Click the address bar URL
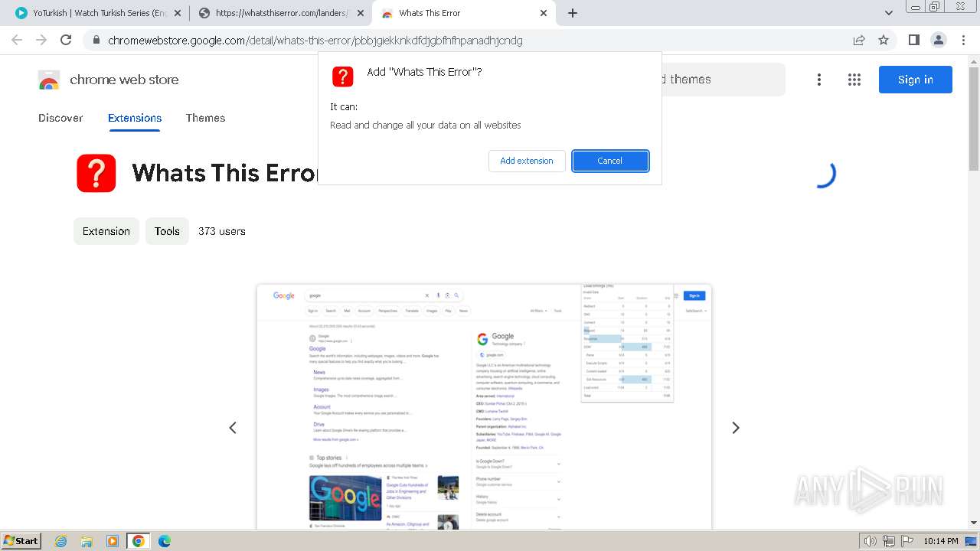The image size is (980, 551). [315, 41]
